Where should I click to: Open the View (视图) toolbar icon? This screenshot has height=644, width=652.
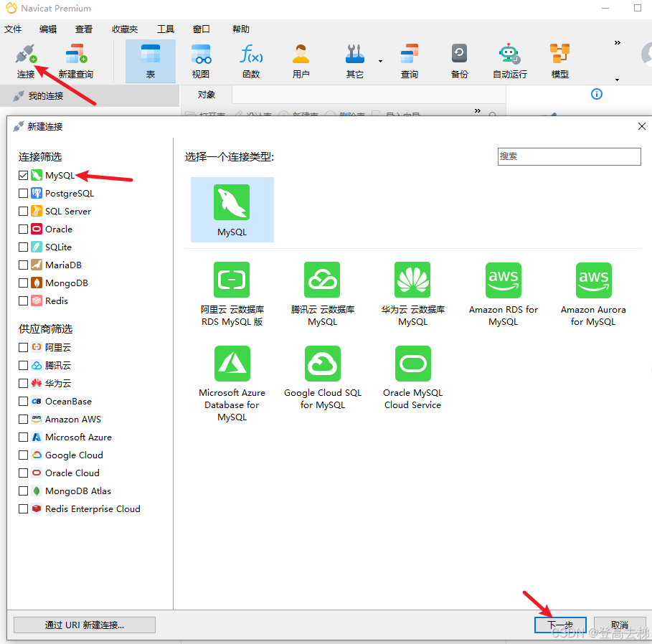tap(201, 61)
